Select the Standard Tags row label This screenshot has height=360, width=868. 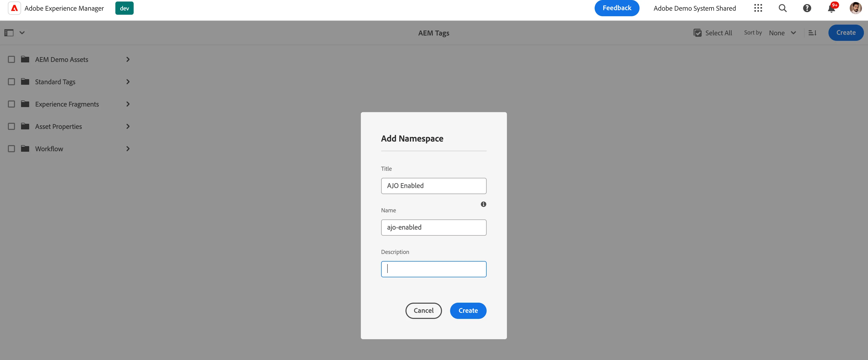[55, 82]
